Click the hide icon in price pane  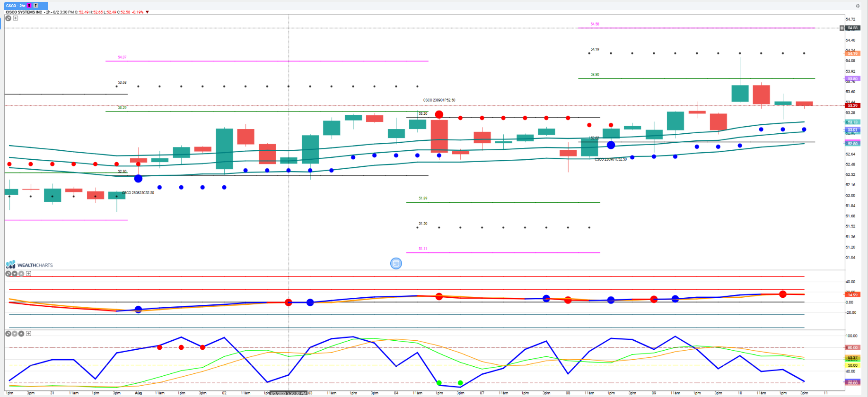[x=9, y=18]
